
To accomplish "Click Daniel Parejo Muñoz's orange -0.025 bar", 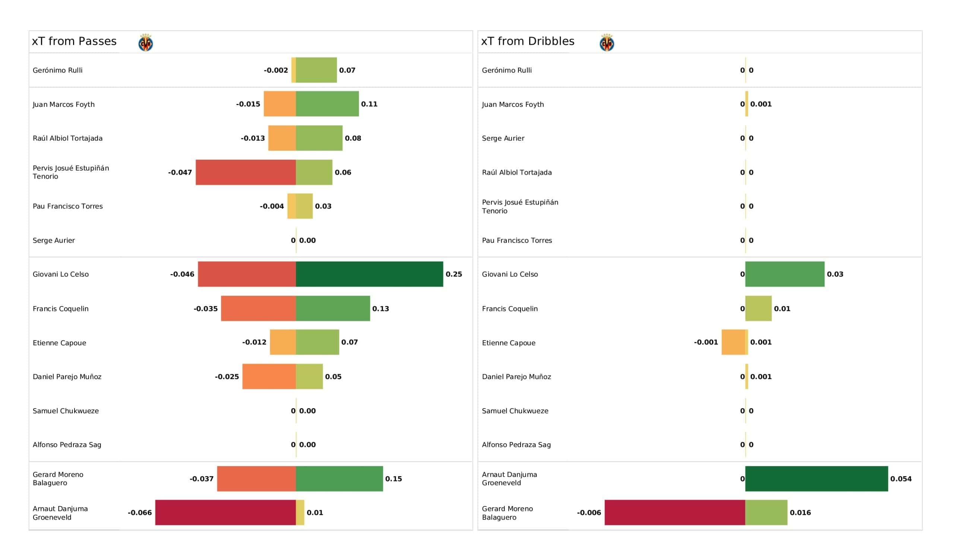I will [x=269, y=376].
